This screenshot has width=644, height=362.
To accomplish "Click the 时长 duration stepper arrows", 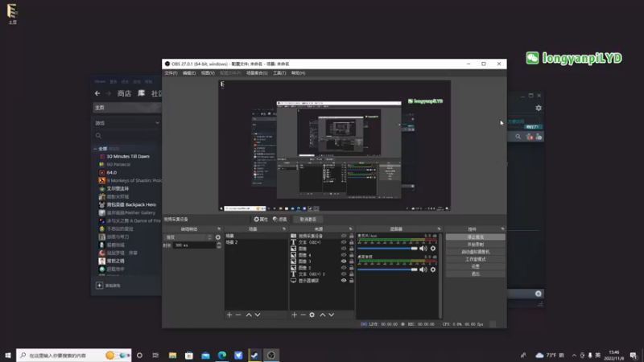I will point(218,245).
